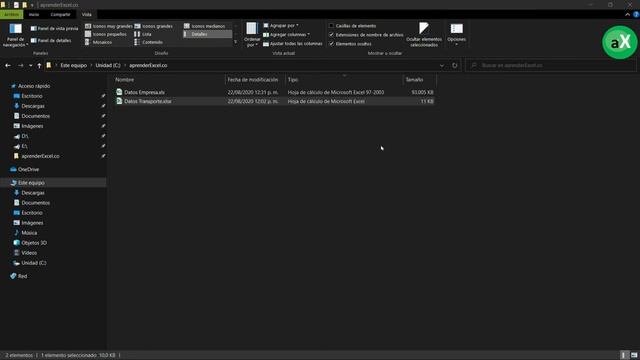Open address bar history dropdown
The width and height of the screenshot is (640, 360).
click(442, 65)
